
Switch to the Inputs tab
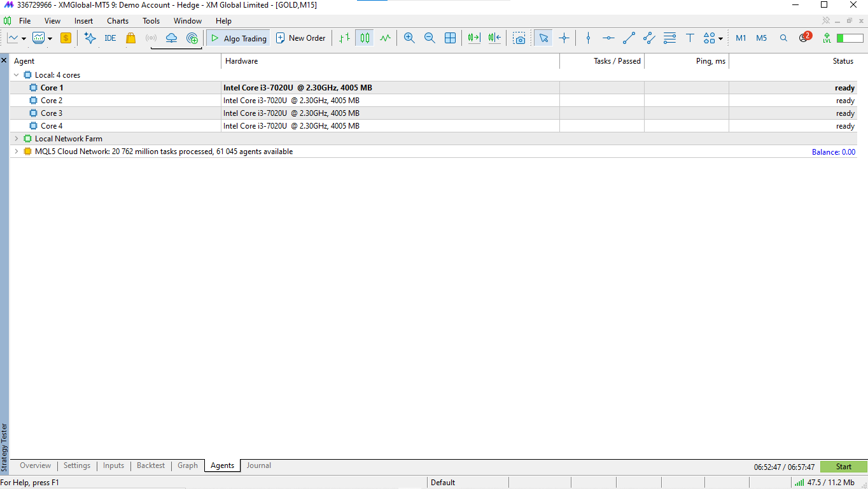point(113,465)
